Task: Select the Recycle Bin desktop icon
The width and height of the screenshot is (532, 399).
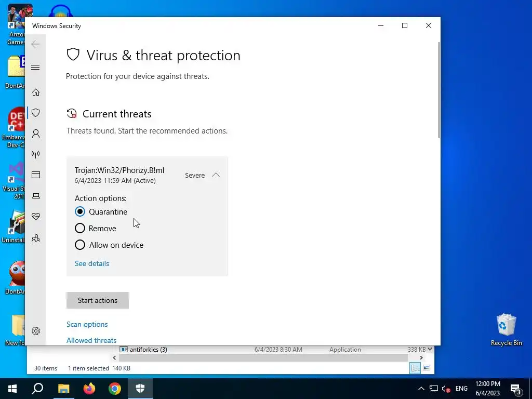Action: click(506, 329)
